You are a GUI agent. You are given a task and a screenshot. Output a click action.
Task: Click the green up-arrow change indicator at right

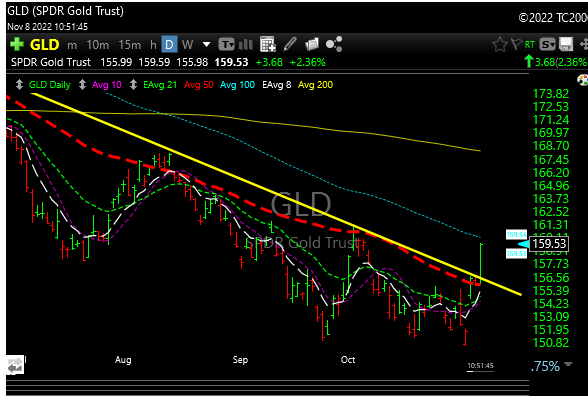529,62
